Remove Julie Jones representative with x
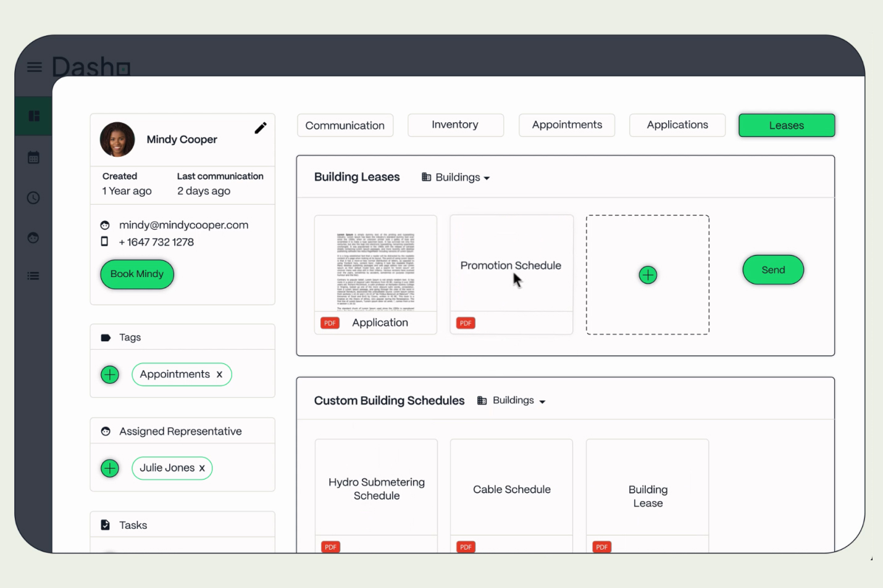The image size is (883, 588). pyautogui.click(x=202, y=468)
